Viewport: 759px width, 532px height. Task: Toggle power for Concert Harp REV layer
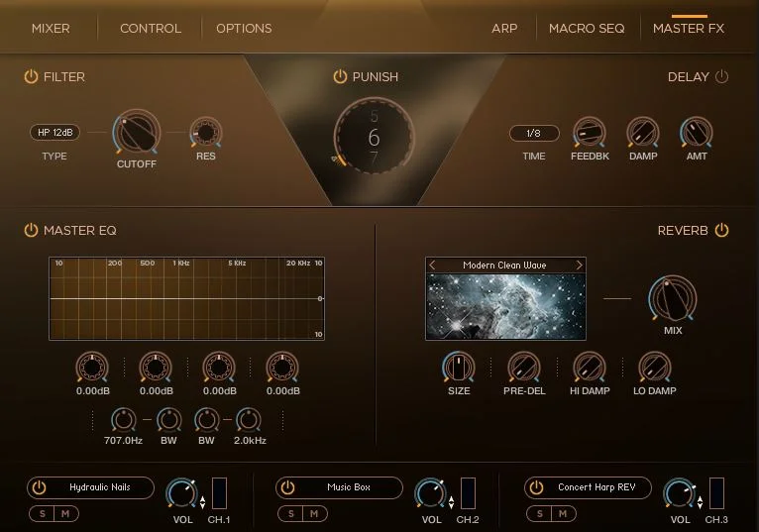[536, 487]
